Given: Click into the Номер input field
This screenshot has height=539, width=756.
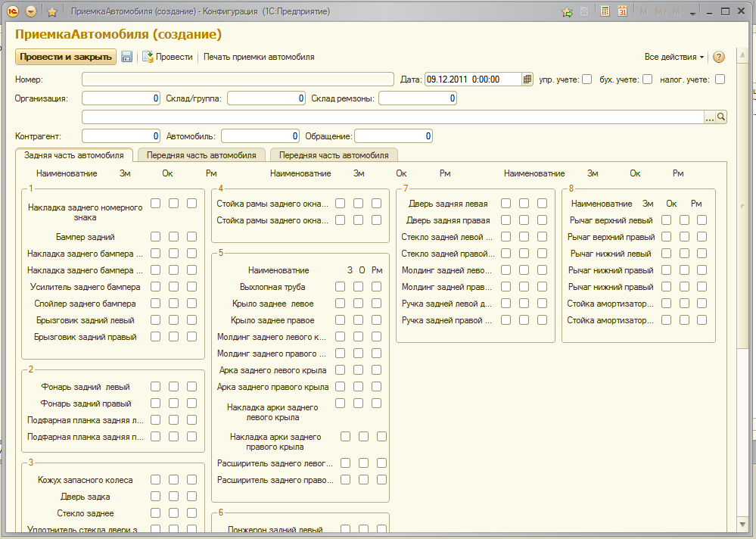Looking at the screenshot, I should [x=238, y=79].
